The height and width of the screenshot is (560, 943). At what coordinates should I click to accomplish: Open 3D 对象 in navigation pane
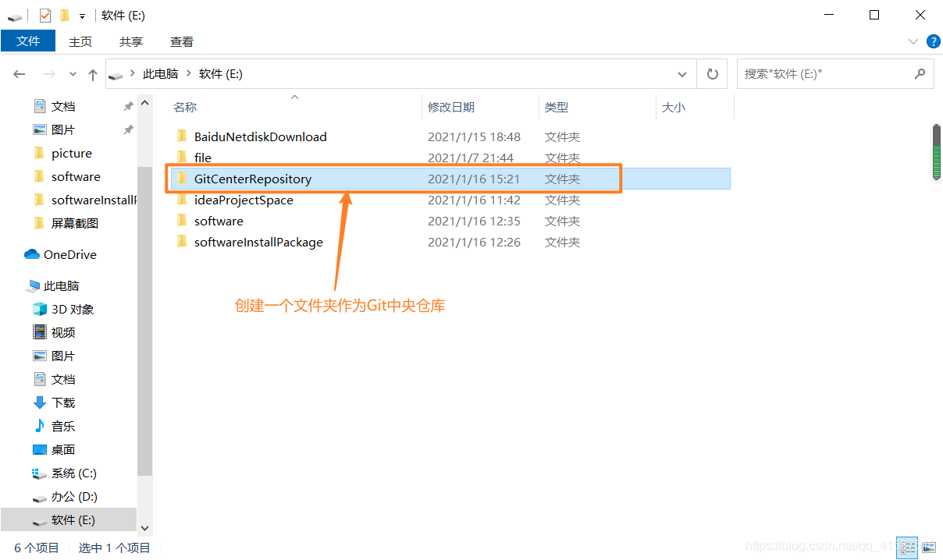pyautogui.click(x=72, y=309)
